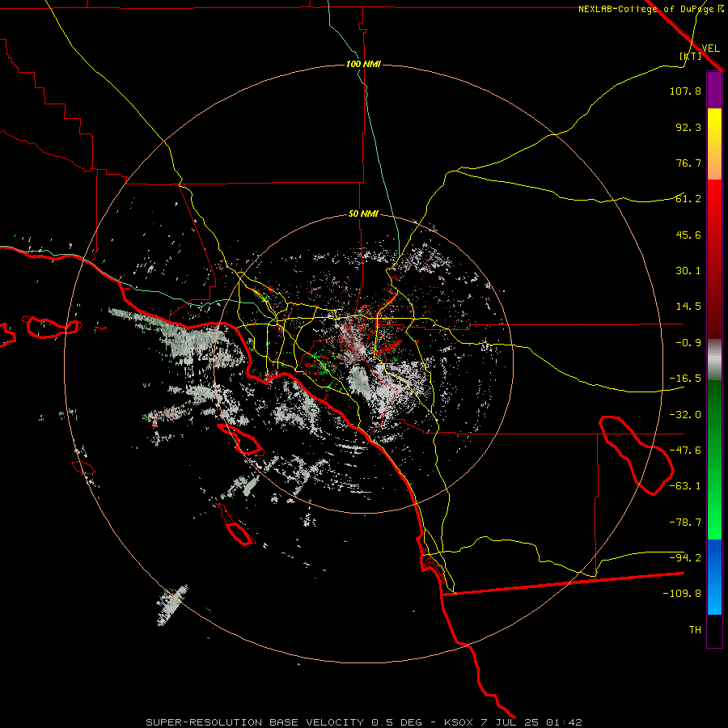Click the yellow-orange segment of color bar
This screenshot has width=728, height=728.
(x=714, y=144)
